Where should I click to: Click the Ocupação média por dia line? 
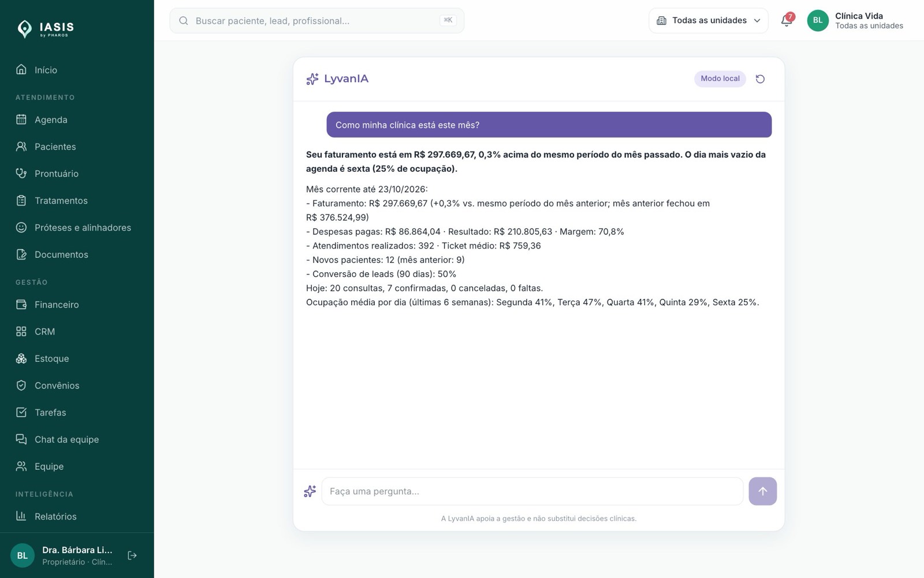coord(532,302)
